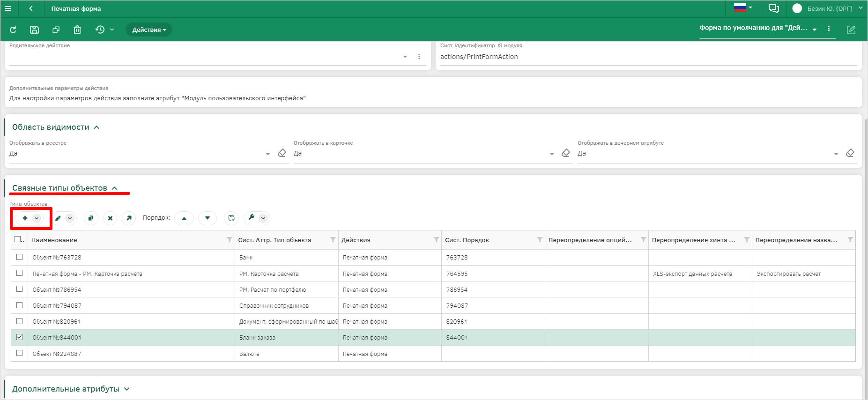Open user menu Безик Ю. (ОРГ)

[x=828, y=8]
